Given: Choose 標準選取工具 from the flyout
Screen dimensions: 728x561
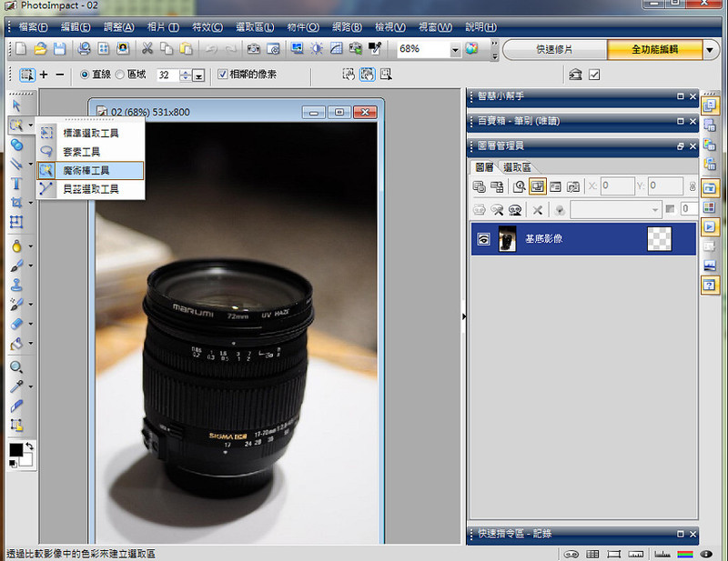Looking at the screenshot, I should tap(90, 133).
